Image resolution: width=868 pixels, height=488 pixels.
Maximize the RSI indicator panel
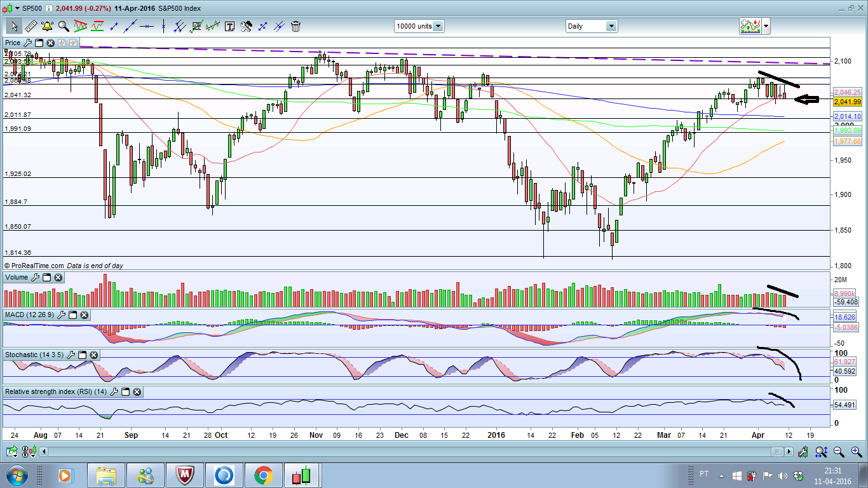point(125,392)
